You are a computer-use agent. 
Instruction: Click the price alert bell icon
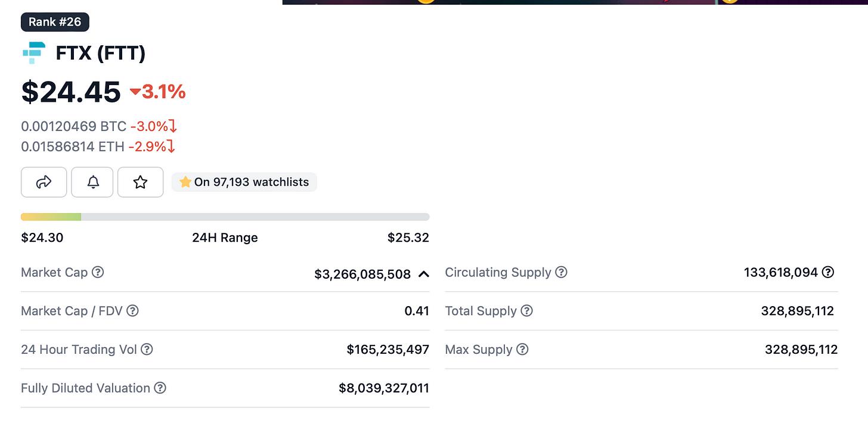[x=92, y=182]
